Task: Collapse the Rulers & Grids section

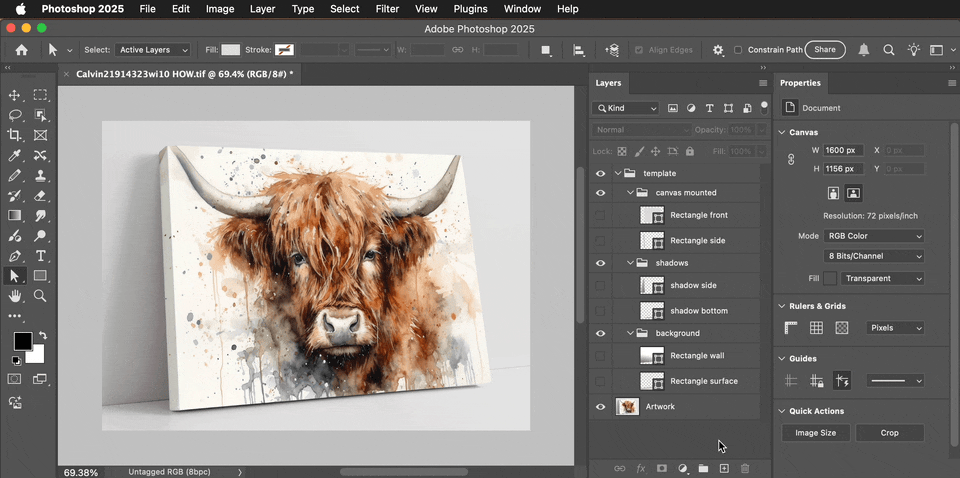Action: pyautogui.click(x=782, y=306)
